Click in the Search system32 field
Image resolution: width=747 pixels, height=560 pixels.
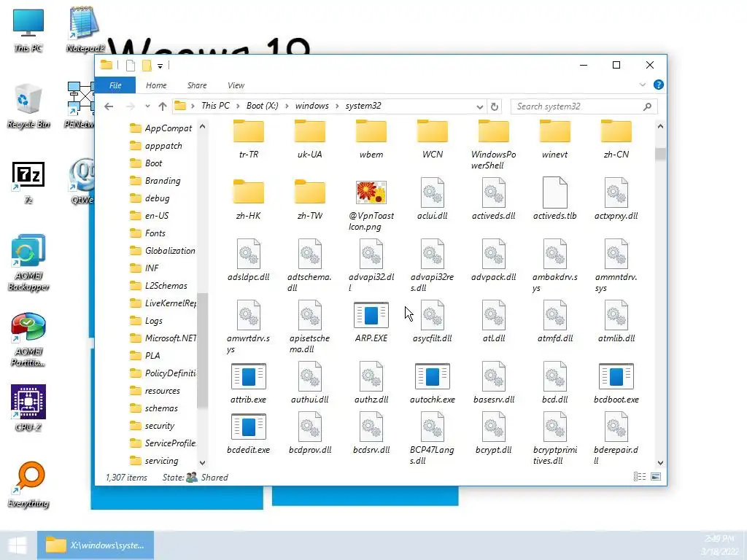576,106
